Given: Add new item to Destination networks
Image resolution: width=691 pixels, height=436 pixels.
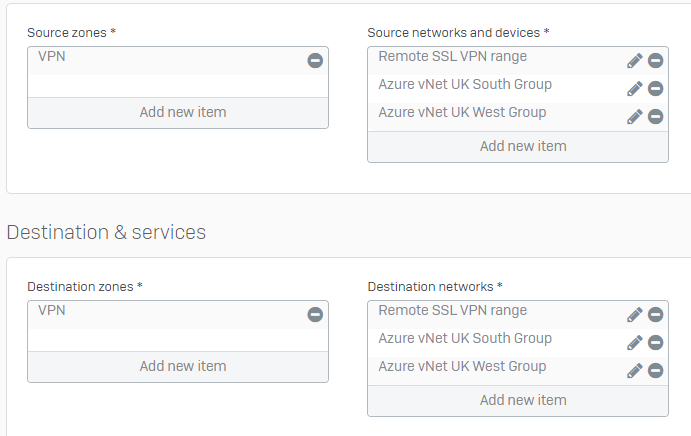Looking at the screenshot, I should click(518, 400).
